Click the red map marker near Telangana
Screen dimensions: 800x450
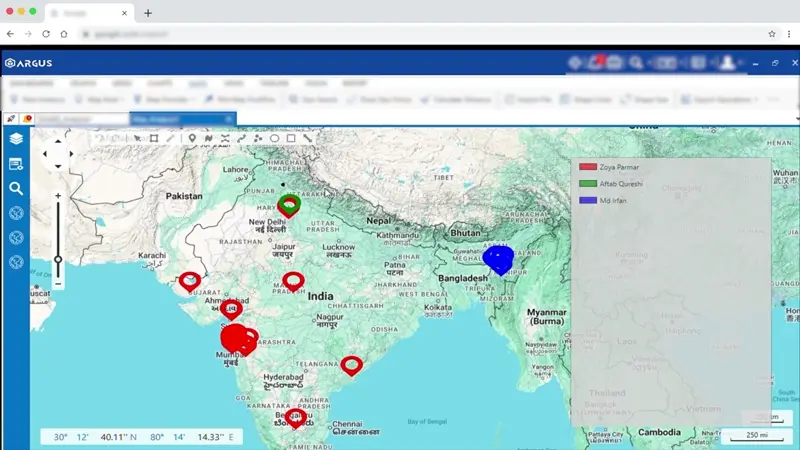point(351,365)
